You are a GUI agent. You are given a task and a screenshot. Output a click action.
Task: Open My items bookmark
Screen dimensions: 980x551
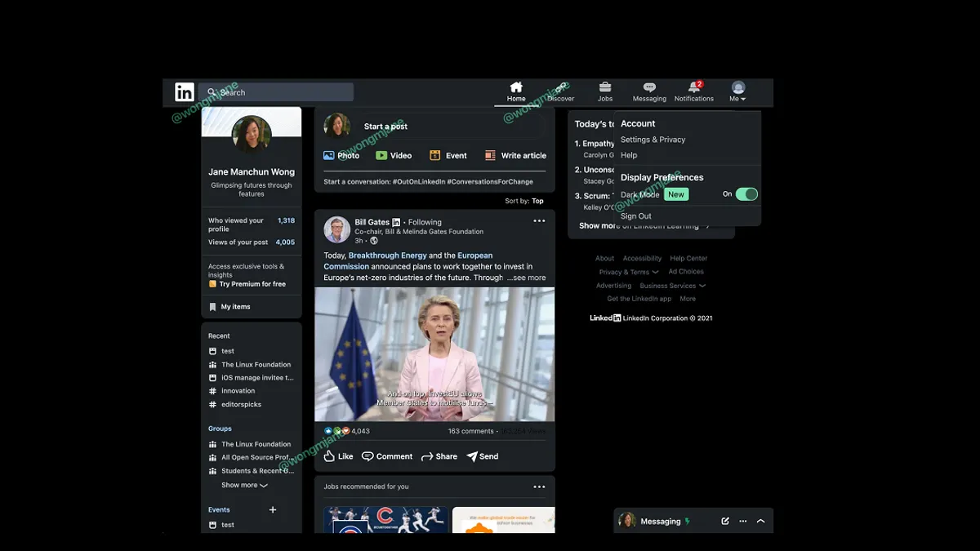[x=229, y=307]
